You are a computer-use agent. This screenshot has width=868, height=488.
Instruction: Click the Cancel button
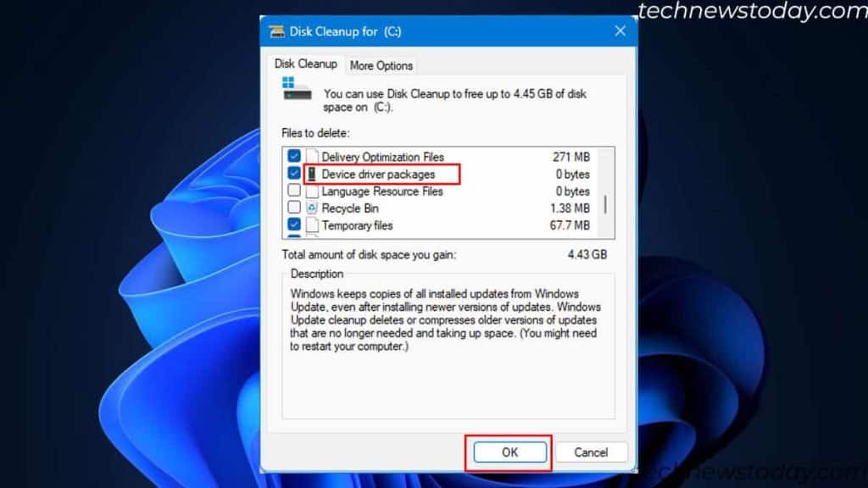591,452
